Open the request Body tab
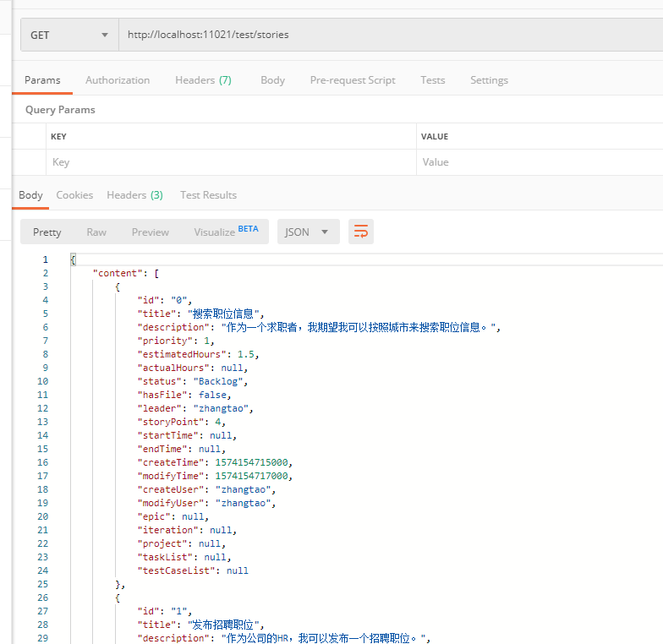Image resolution: width=663 pixels, height=644 pixels. 272,80
